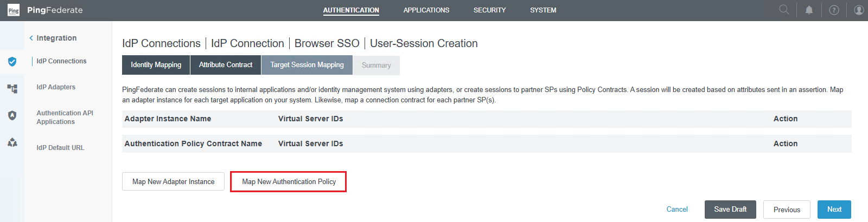This screenshot has height=222, width=868.
Task: Open notifications bell icon
Action: coord(809,10)
